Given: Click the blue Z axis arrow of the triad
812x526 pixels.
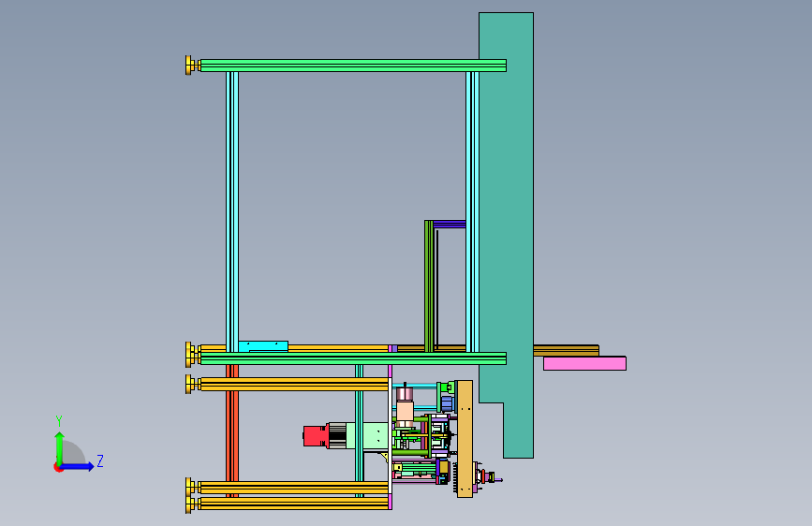Looking at the screenshot, I should pos(78,466).
